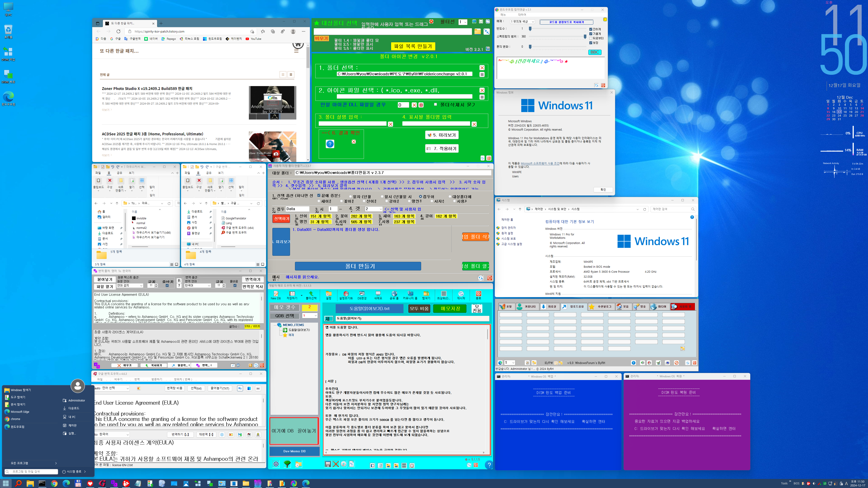Click Microsoft 소프트웨어 사용 조건 link in Windows info
The width and height of the screenshot is (868, 488).
coord(540,163)
